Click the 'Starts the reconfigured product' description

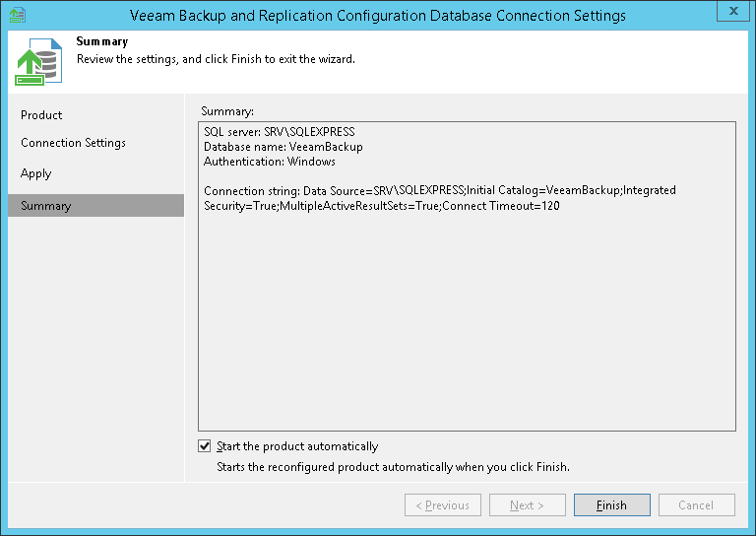click(393, 466)
